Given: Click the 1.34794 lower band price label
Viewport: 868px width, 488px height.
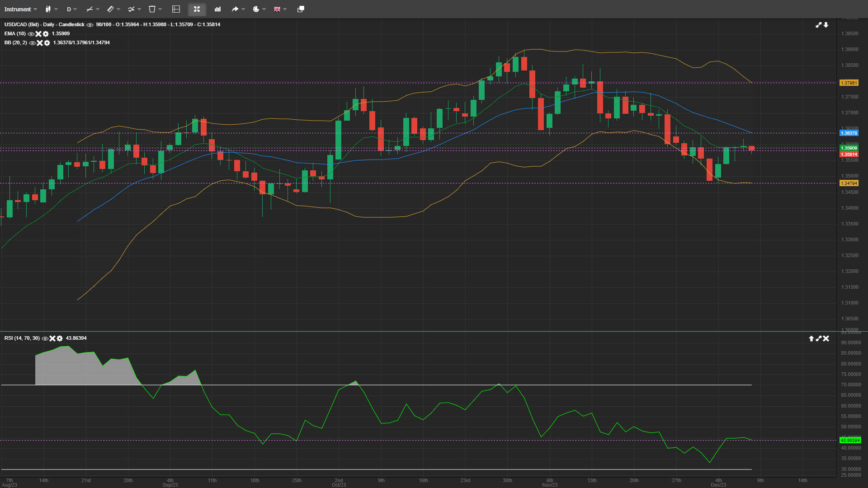Looking at the screenshot, I should tap(849, 183).
